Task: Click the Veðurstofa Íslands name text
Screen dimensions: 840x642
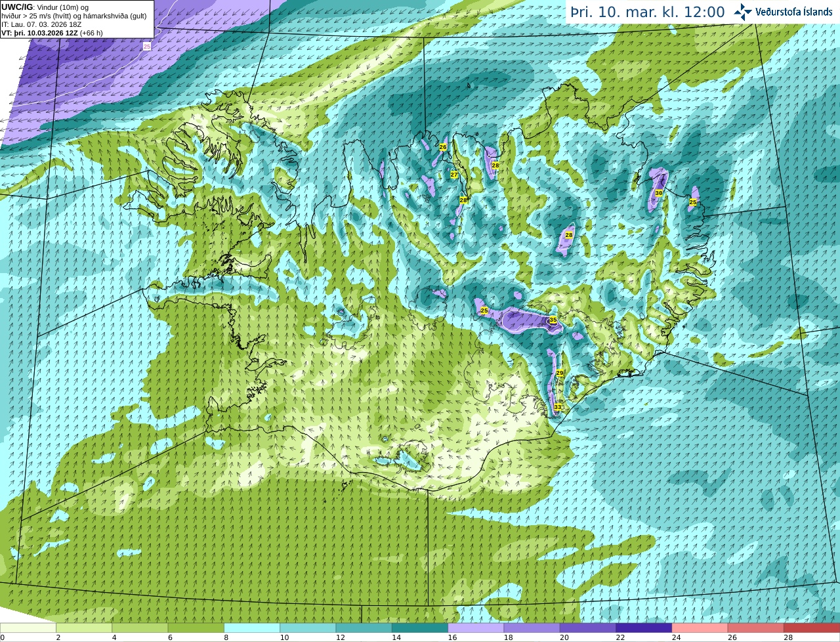Action: pyautogui.click(x=793, y=12)
